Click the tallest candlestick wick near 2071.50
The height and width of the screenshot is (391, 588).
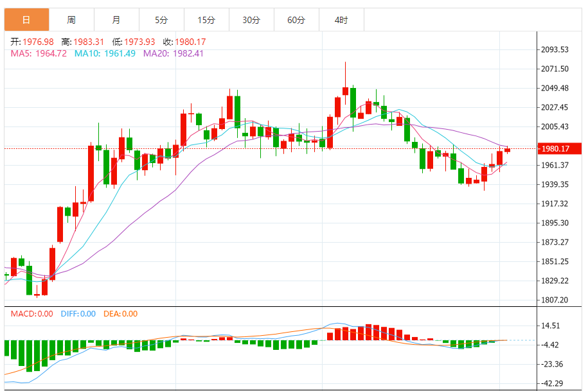(x=345, y=75)
